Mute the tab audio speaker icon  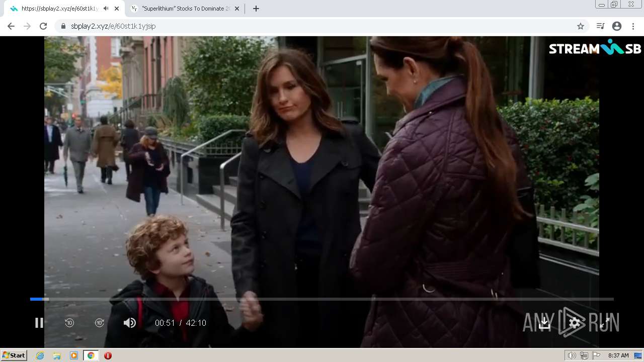click(x=106, y=9)
